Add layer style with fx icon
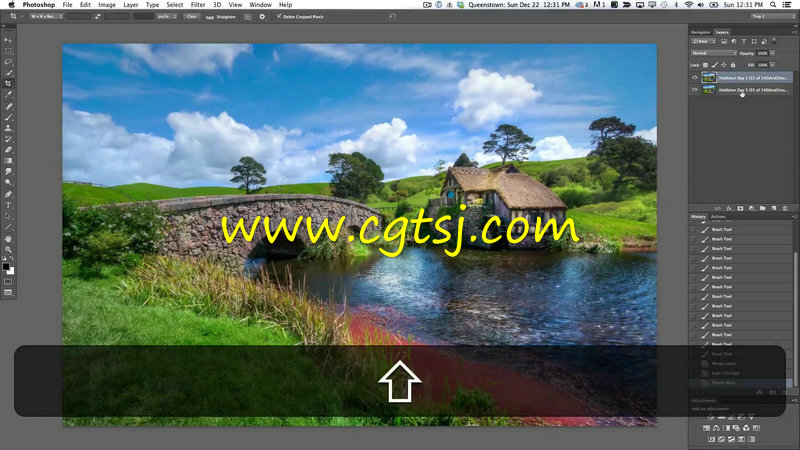Image resolution: width=800 pixels, height=450 pixels. (730, 208)
